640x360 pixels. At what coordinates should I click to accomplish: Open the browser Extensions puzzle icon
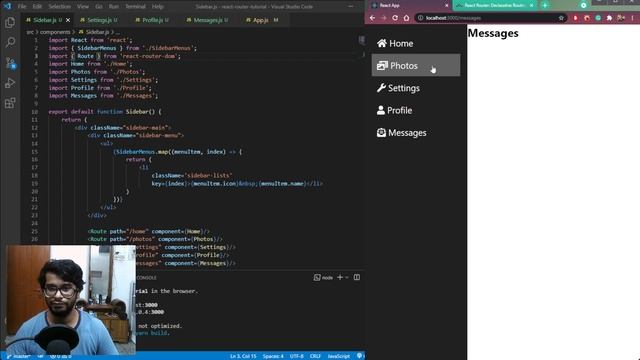click(609, 18)
